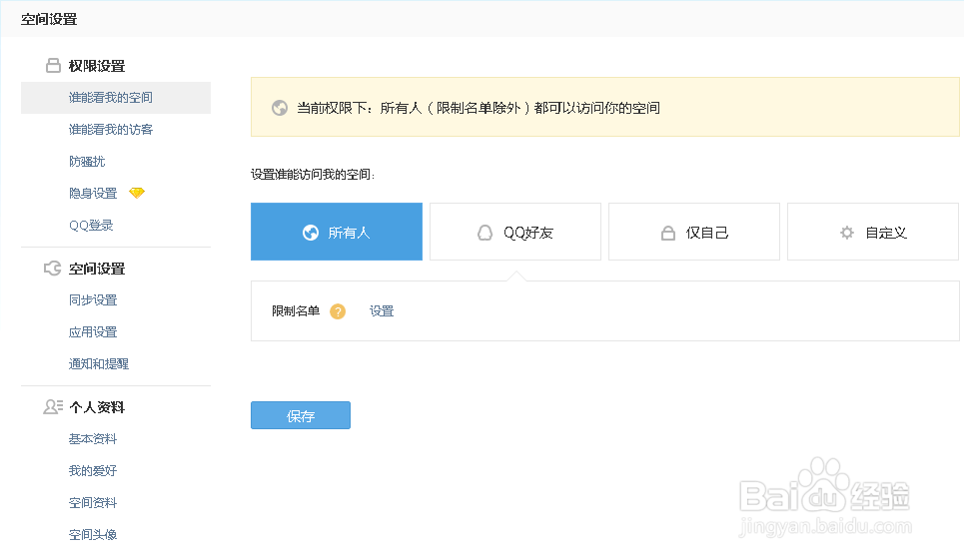
Task: Open 空间头像 in sidebar
Action: [93, 535]
